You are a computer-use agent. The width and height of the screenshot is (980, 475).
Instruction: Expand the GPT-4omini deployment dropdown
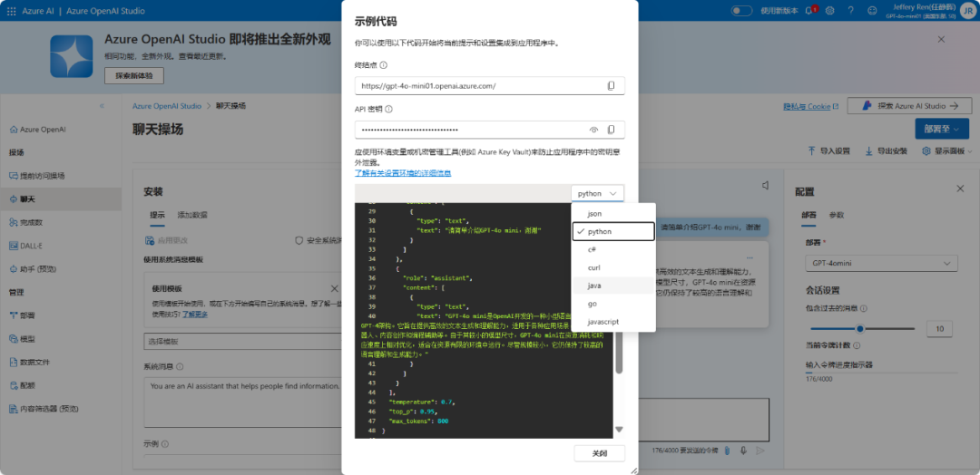tap(879, 264)
